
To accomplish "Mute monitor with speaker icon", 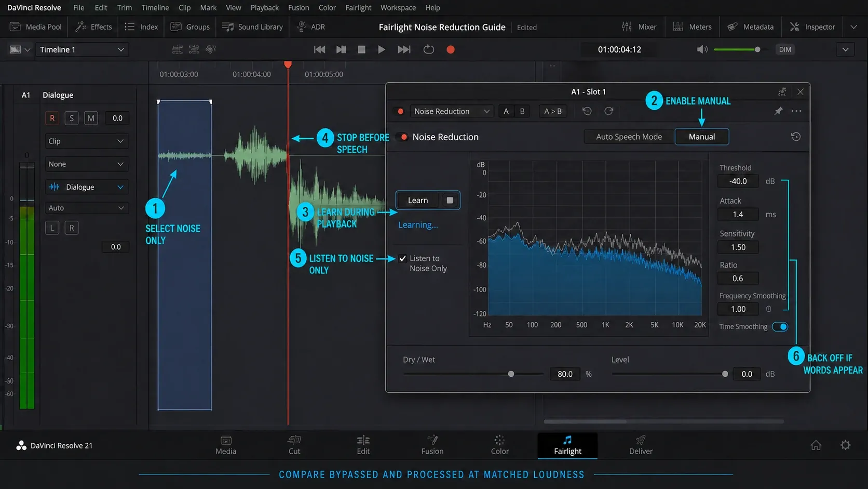I will (x=702, y=49).
